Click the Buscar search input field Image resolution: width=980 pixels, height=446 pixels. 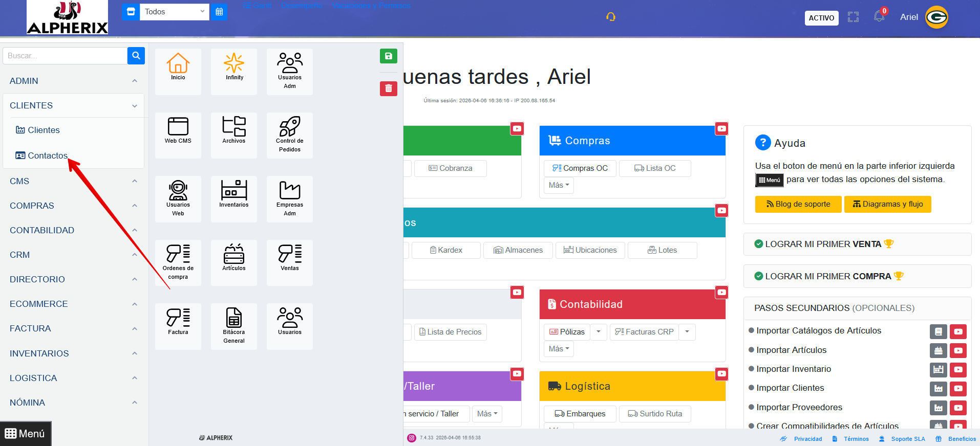click(65, 56)
